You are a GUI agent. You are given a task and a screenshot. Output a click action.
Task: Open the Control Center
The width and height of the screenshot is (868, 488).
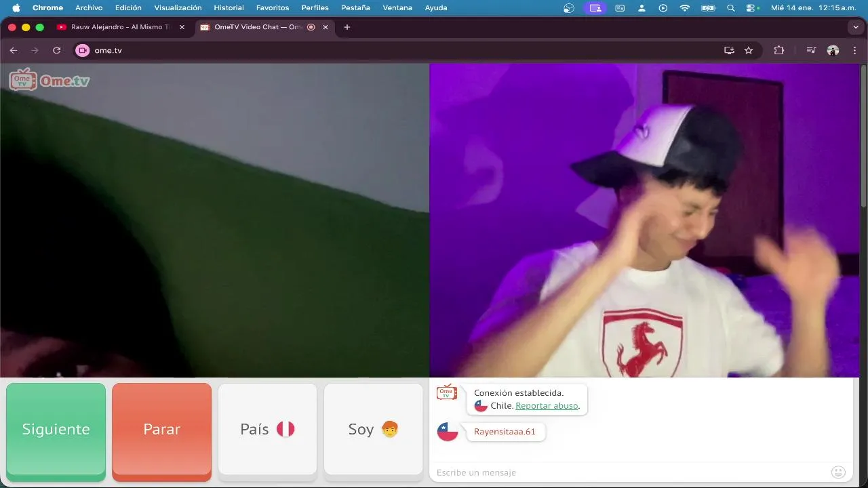[751, 8]
